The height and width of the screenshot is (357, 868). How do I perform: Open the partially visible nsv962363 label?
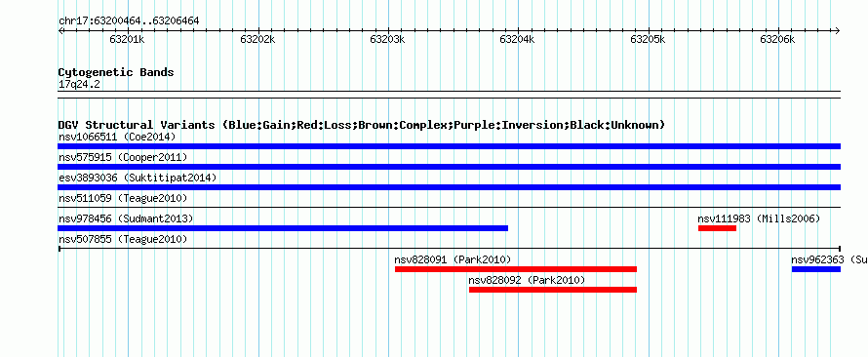click(829, 259)
